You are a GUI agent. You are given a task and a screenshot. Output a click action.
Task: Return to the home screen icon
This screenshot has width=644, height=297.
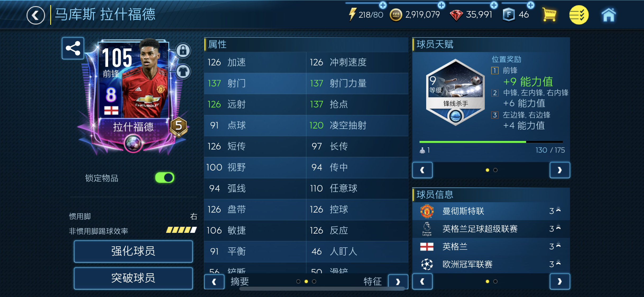point(609,15)
